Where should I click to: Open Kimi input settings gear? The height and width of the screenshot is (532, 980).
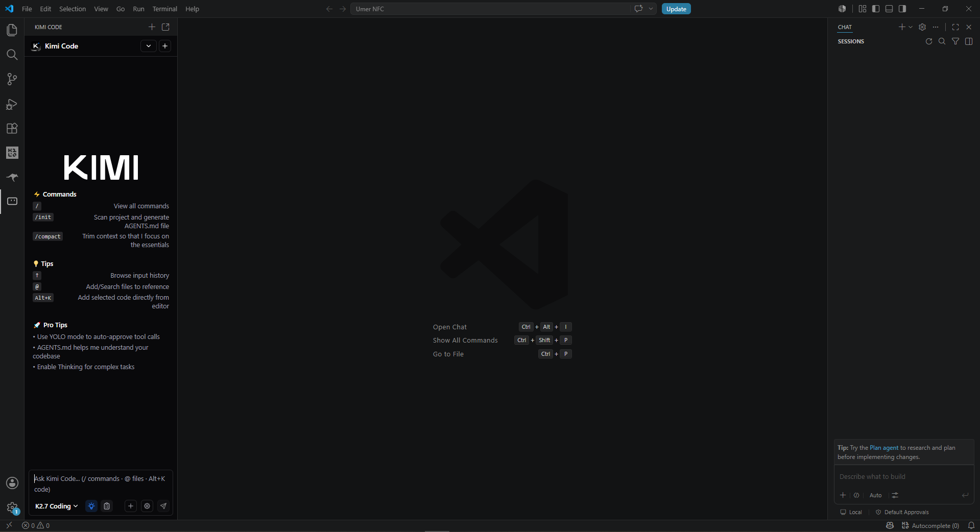coord(147,506)
